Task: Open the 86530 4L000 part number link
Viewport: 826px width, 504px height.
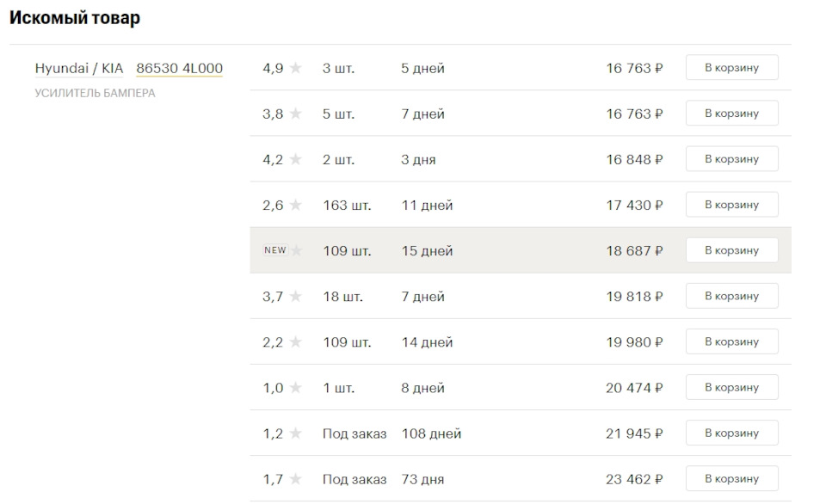Action: pyautogui.click(x=180, y=69)
